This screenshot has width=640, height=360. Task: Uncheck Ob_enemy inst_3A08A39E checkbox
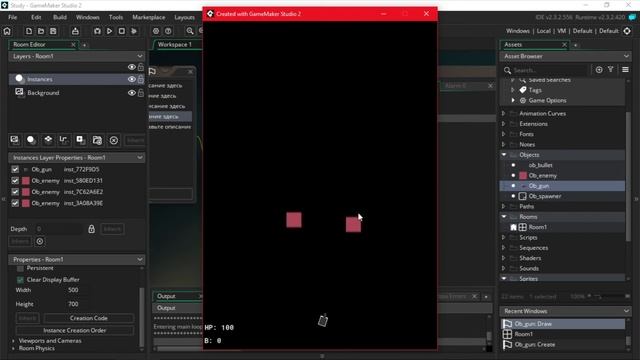(15, 203)
